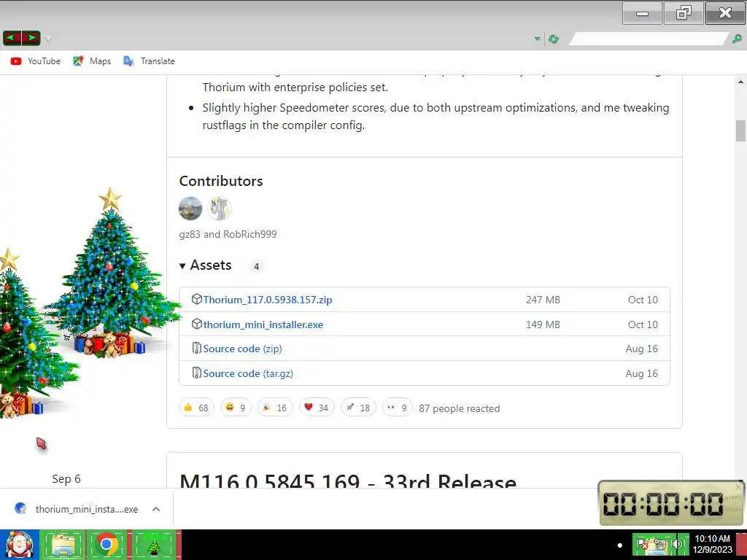
Task: Click the page scrollbar thumb
Action: pos(740,131)
